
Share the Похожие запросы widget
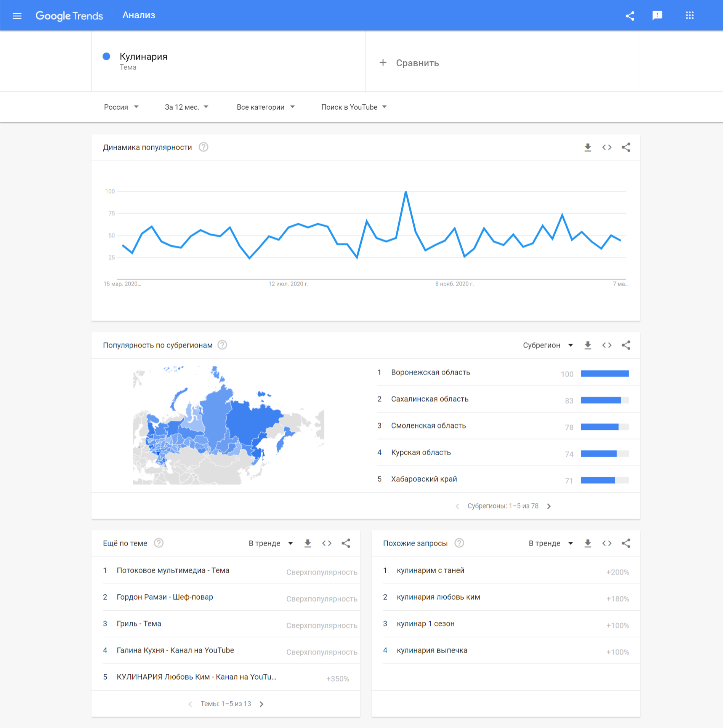tap(626, 543)
